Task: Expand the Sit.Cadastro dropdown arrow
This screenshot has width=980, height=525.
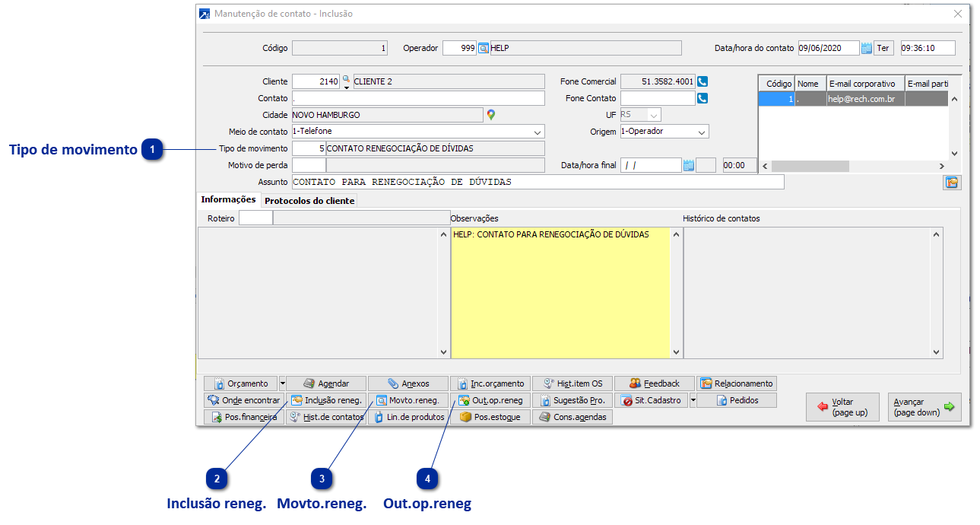Action: (693, 400)
